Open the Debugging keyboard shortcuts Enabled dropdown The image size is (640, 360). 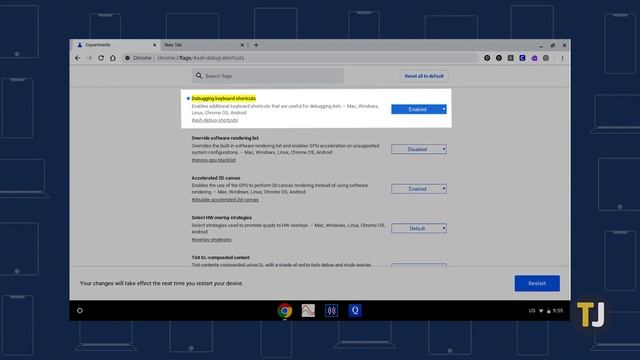419,109
